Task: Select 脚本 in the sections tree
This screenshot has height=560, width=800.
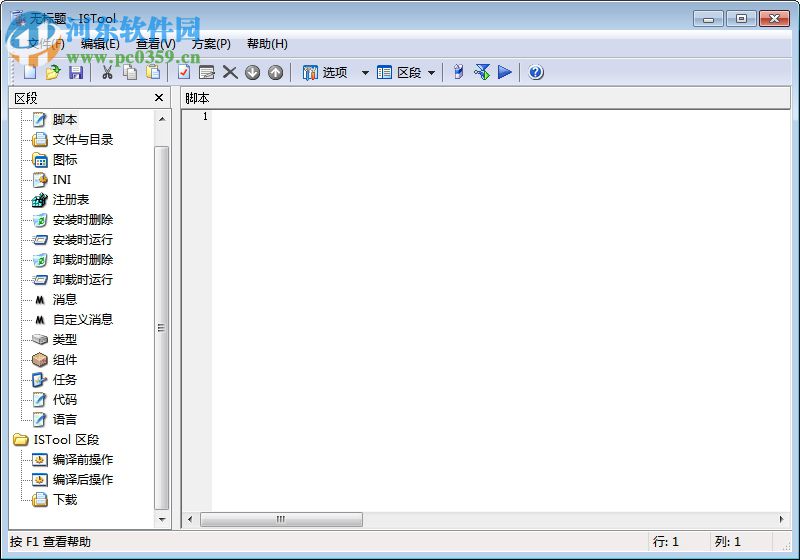Action: pos(65,119)
